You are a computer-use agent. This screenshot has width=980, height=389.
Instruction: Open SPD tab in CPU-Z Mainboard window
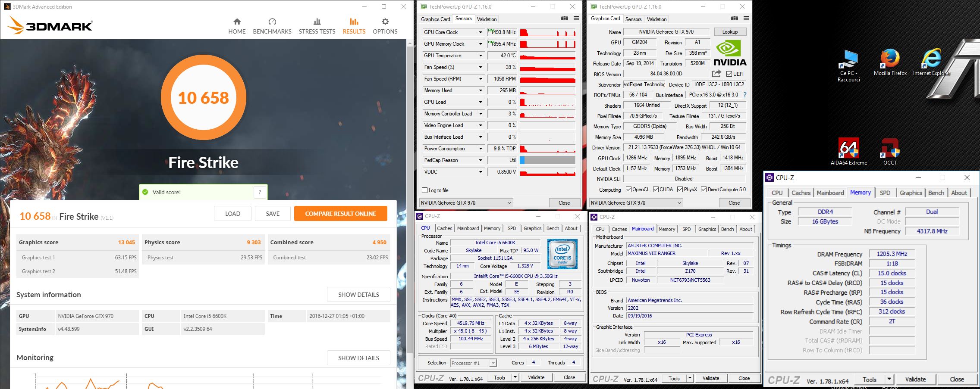point(686,229)
